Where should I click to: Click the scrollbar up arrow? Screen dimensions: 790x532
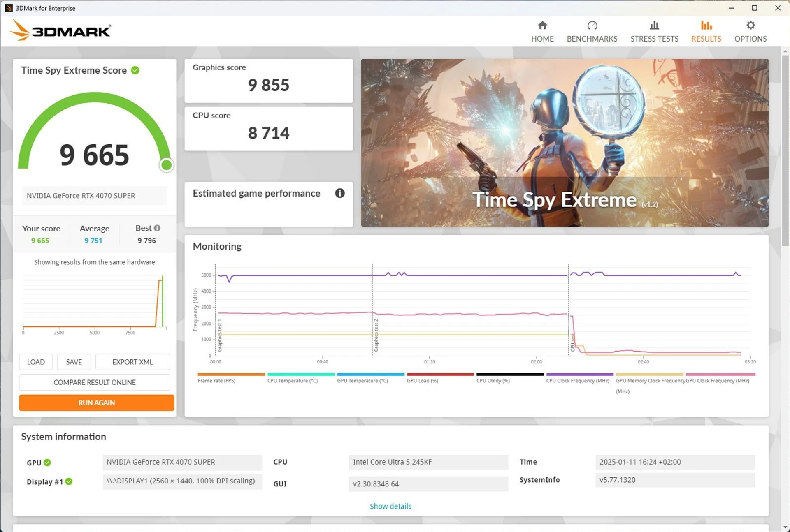point(785,51)
